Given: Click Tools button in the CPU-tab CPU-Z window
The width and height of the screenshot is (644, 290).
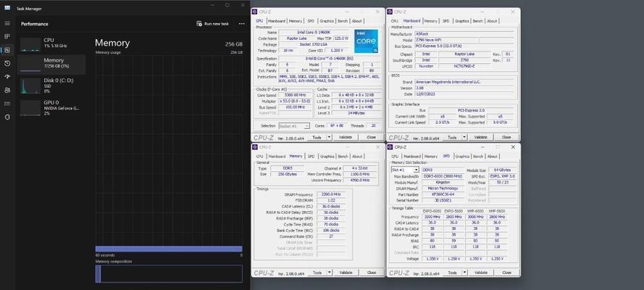Looking at the screenshot, I should [317, 137].
